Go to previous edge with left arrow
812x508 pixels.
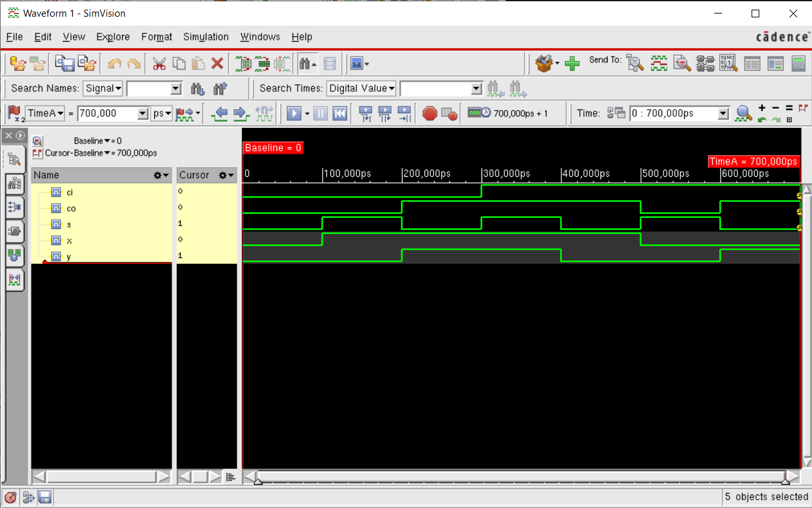click(220, 114)
